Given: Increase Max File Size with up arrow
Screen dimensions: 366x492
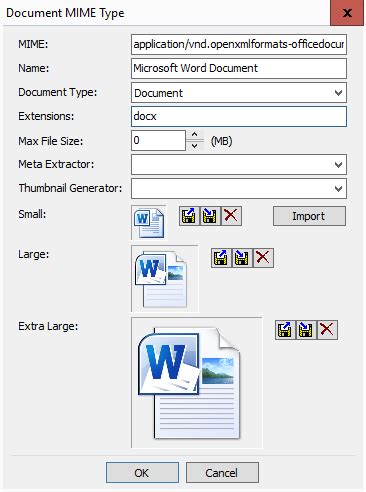Looking at the screenshot, I should coord(195,135).
